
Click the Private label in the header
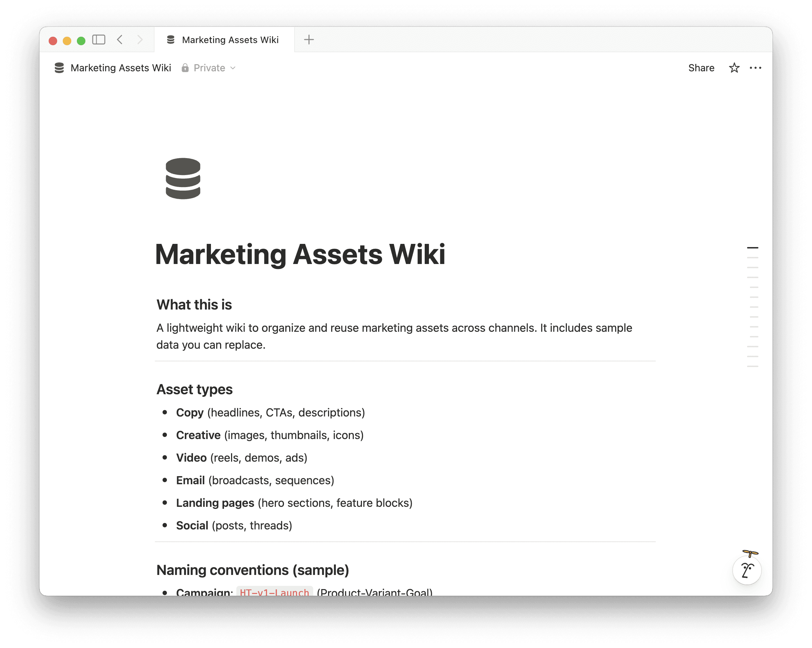coord(209,68)
